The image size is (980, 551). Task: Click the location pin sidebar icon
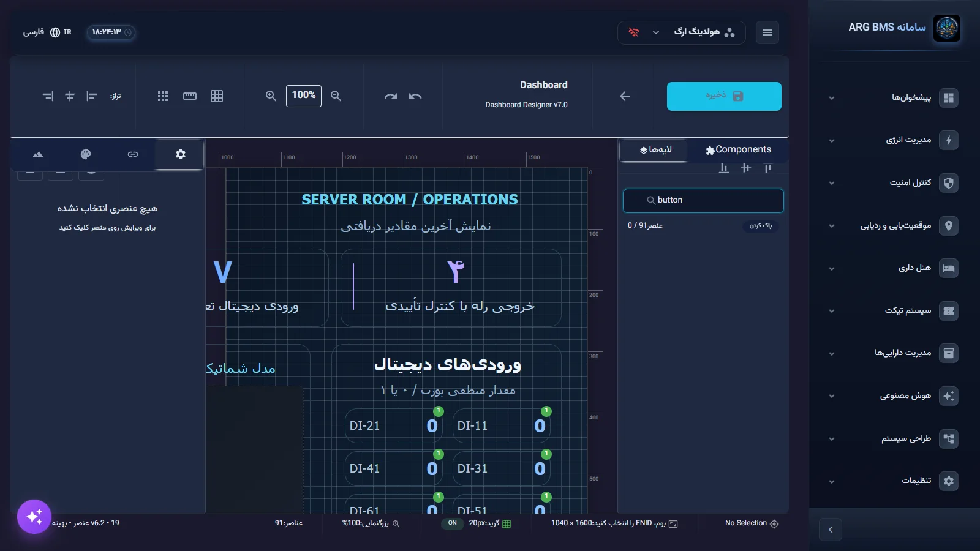949,226
